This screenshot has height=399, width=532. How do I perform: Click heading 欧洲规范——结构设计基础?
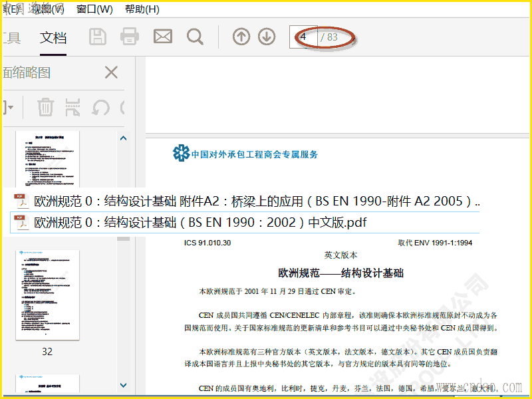tap(340, 273)
